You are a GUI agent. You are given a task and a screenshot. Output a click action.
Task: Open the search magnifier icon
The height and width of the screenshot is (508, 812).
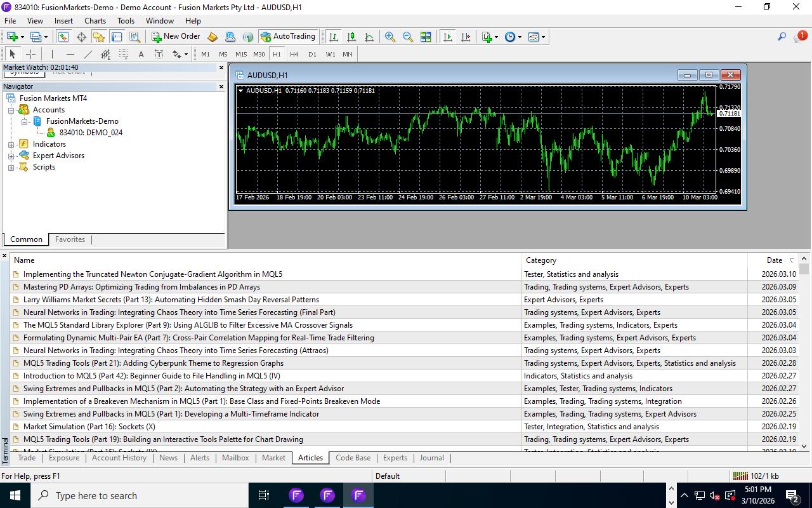[782, 37]
